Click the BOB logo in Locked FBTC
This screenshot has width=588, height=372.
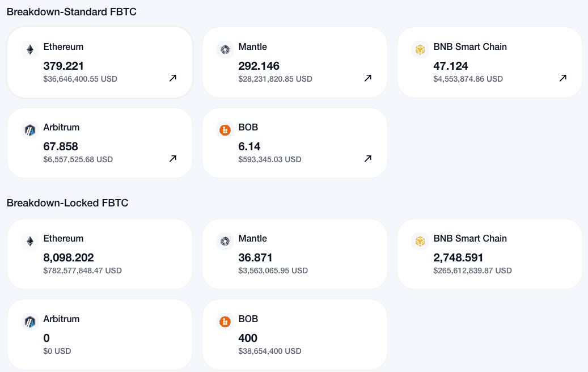pyautogui.click(x=225, y=322)
